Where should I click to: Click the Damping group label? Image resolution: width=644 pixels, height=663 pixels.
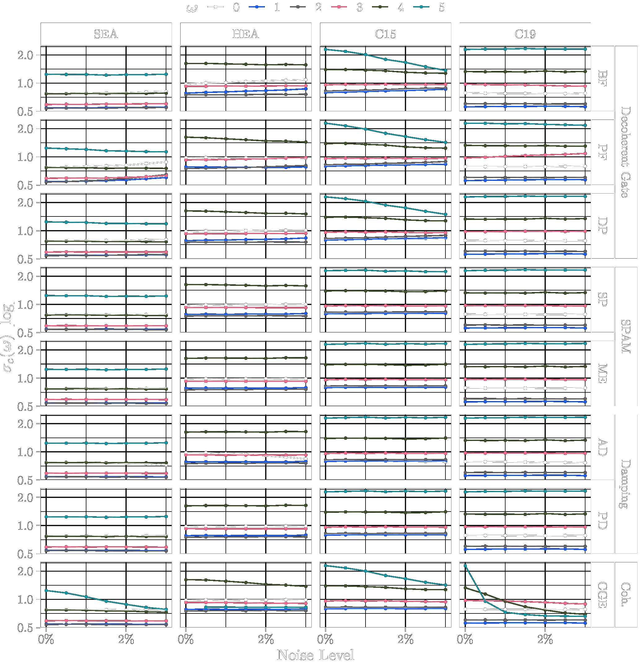626,484
